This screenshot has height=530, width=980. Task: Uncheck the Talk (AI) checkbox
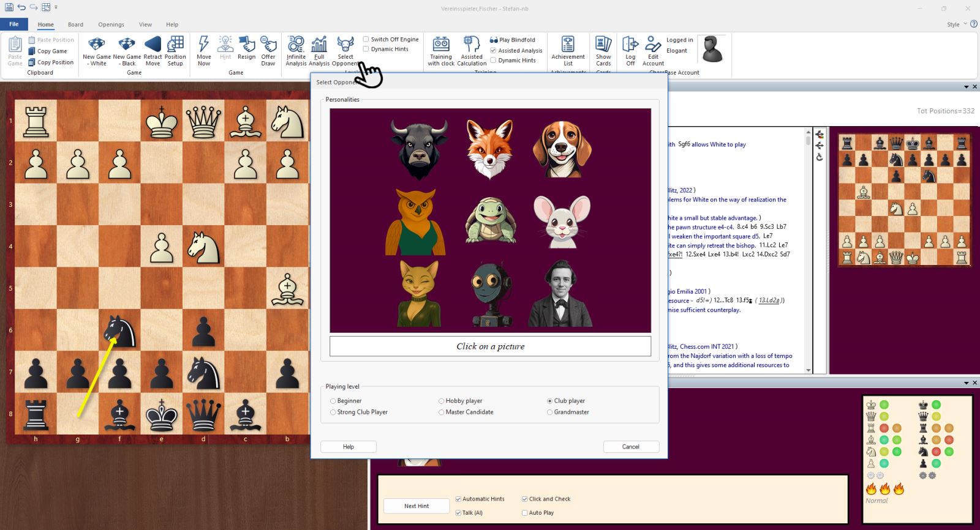point(458,513)
